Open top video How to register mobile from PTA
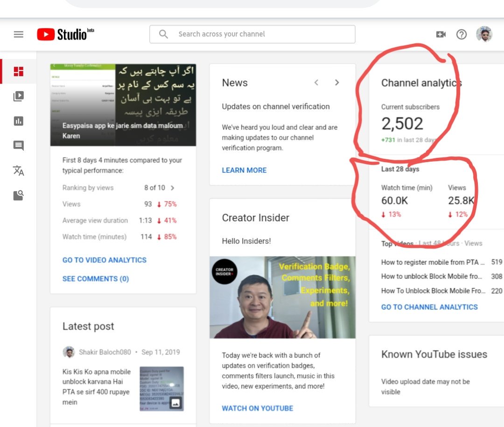The width and height of the screenshot is (504, 427). click(433, 262)
